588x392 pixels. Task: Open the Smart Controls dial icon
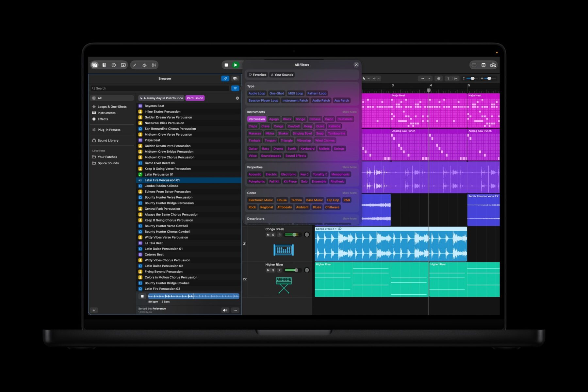click(144, 65)
